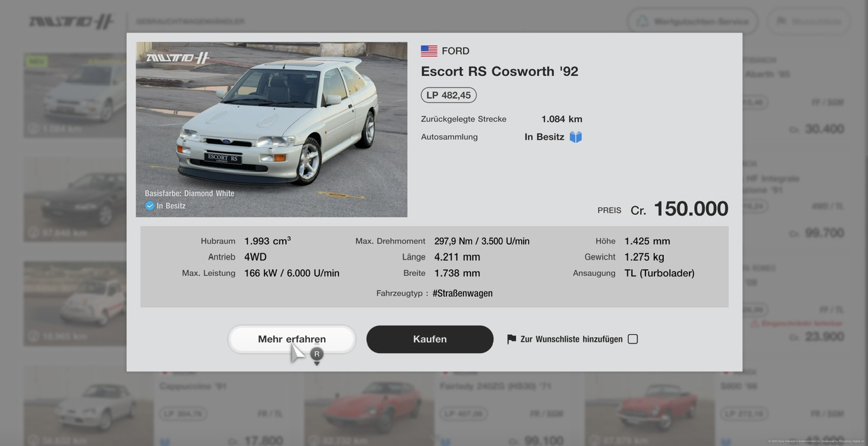
Task: Click the price Cr. 150.000
Action: [679, 209]
